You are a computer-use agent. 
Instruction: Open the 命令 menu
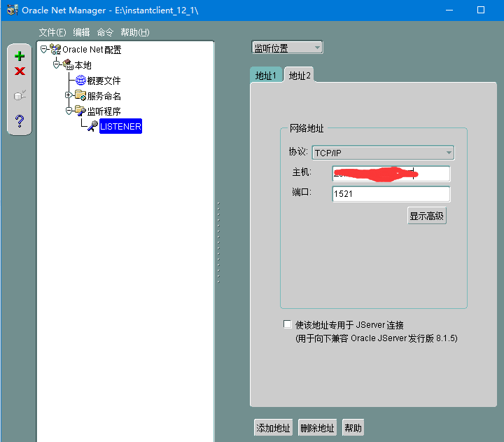coord(105,32)
